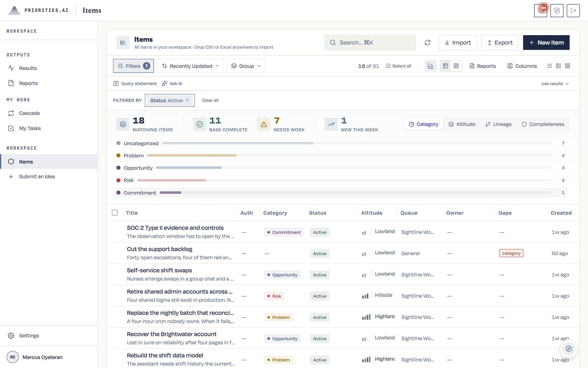Toggle the Filters panel button
Screen dimensions: 588x368
[x=133, y=66]
